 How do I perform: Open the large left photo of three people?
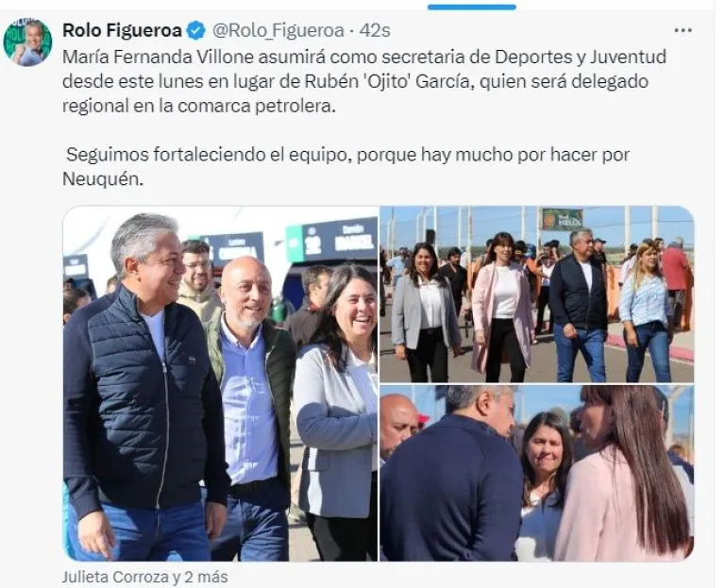pyautogui.click(x=220, y=384)
